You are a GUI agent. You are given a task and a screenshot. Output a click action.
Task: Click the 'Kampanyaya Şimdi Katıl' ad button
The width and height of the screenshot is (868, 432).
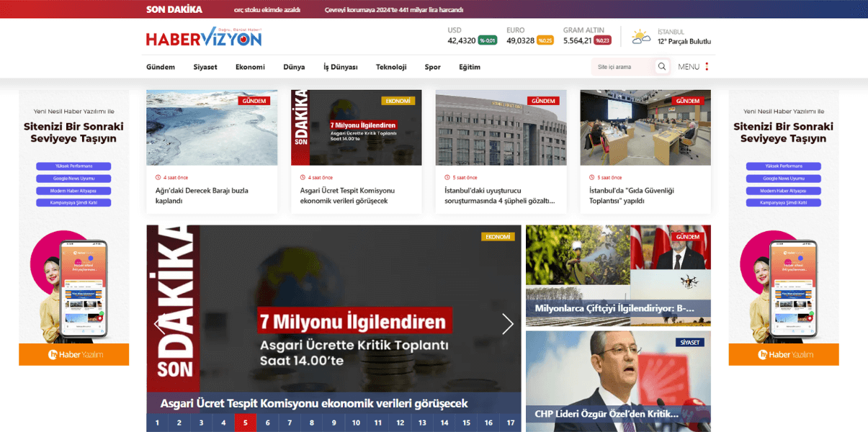point(73,202)
